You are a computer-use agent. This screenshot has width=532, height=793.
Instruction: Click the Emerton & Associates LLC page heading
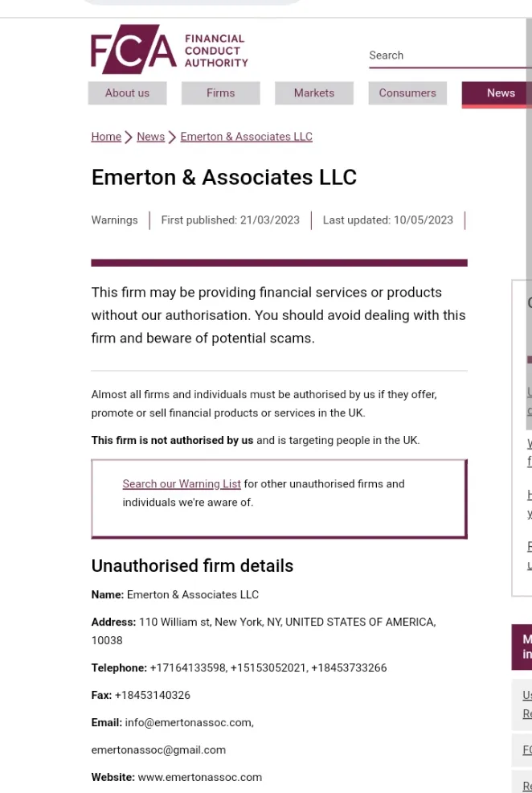[224, 178]
